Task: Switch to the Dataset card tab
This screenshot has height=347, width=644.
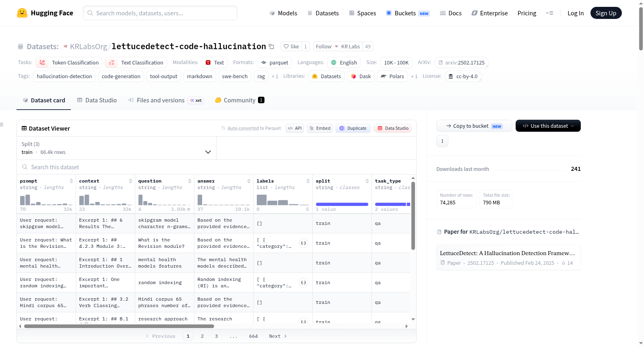Action: [x=44, y=100]
